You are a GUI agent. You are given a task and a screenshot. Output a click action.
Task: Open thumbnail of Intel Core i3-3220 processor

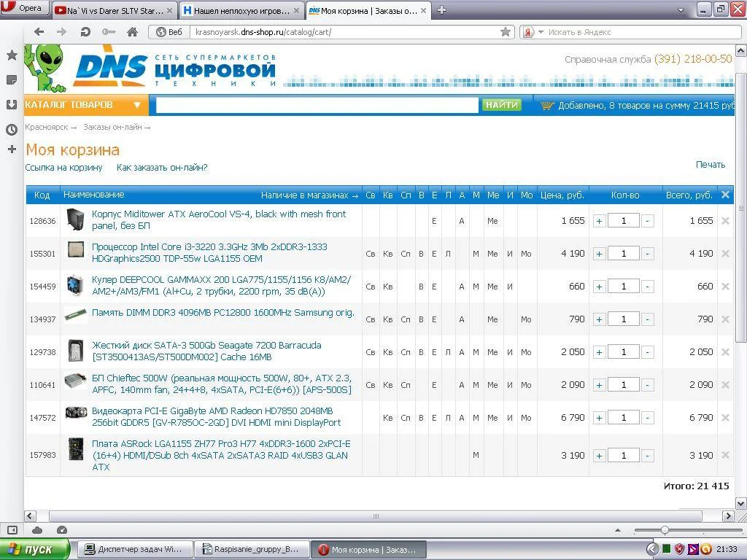tap(75, 249)
